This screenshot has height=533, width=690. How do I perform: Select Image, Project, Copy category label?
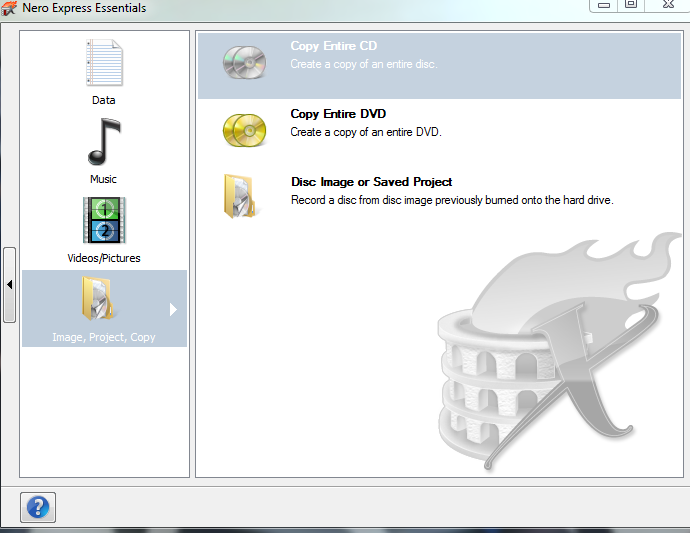click(x=104, y=337)
